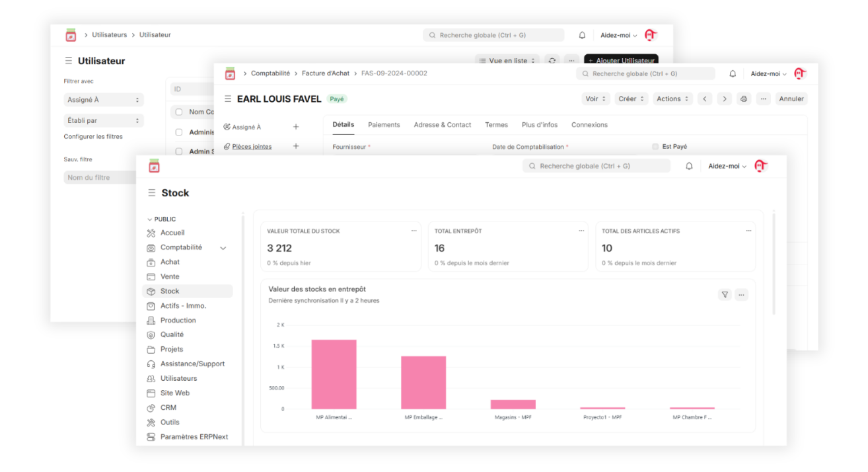Go to next document in invoice window
Image resolution: width=868 pixels, height=472 pixels.
(725, 98)
